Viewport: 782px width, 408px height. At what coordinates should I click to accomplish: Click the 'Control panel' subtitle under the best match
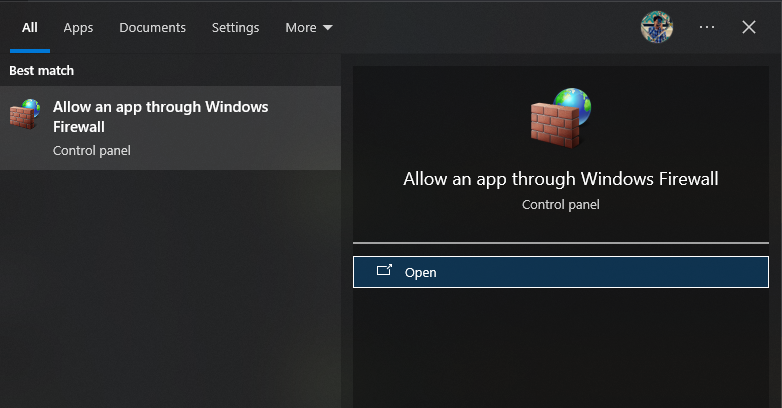tap(92, 151)
